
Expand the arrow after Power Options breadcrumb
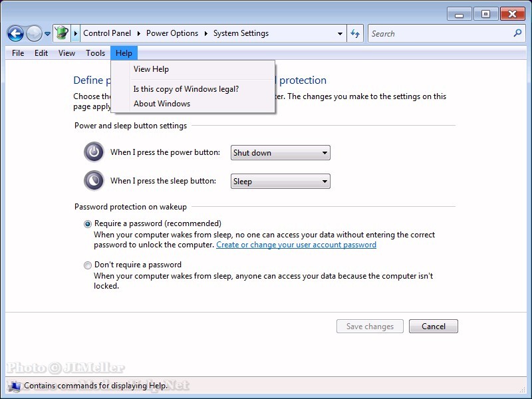click(206, 33)
